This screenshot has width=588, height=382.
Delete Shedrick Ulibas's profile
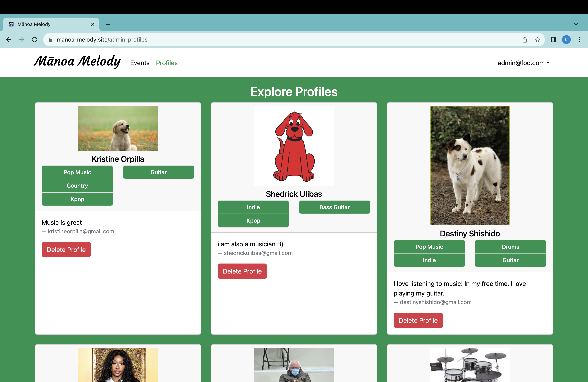coord(242,271)
